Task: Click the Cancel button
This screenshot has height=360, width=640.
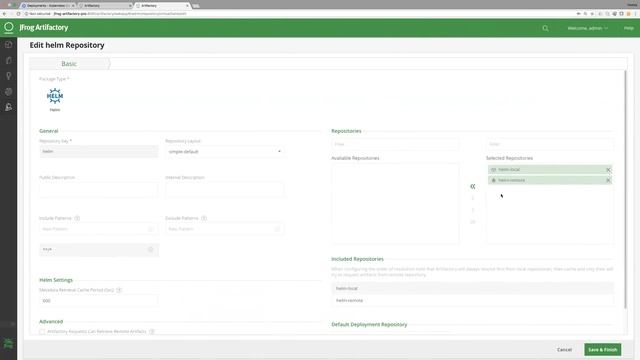Action: 564,350
